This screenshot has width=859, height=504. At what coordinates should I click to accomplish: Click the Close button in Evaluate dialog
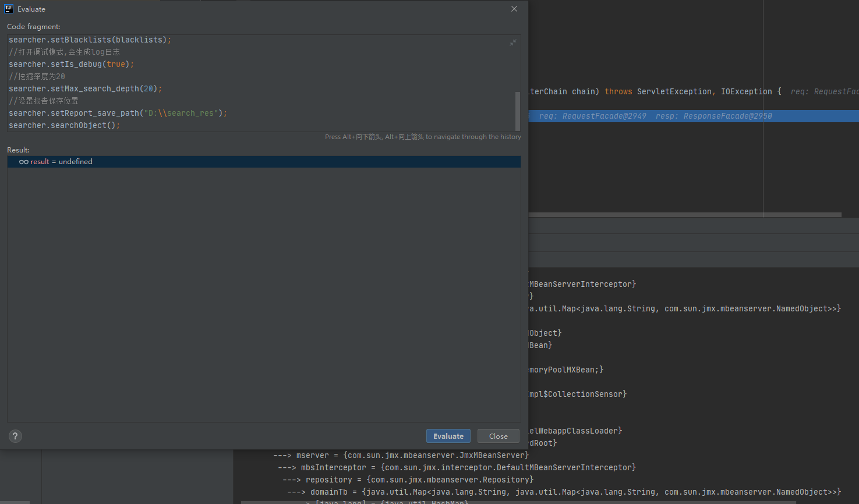[x=498, y=436]
